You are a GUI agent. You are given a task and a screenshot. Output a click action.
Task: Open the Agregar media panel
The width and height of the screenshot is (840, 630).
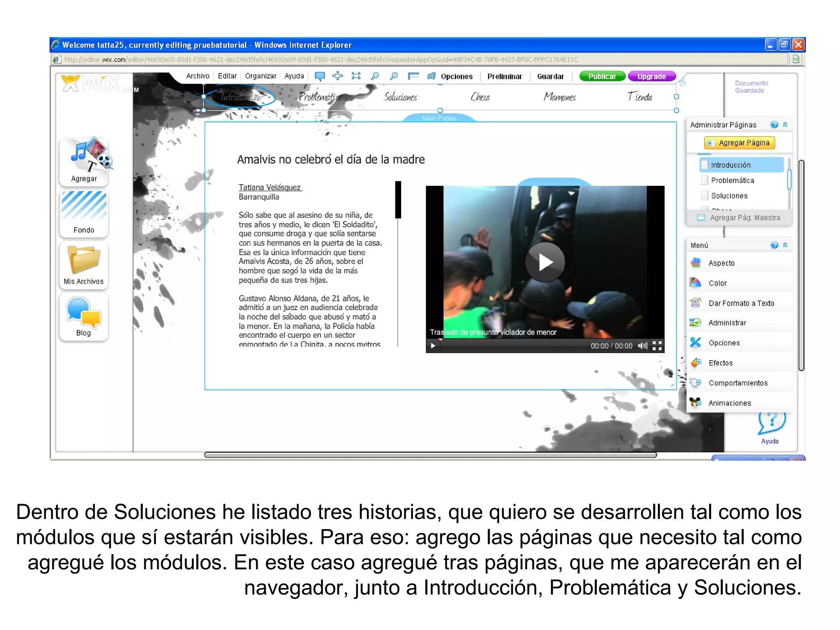(x=84, y=161)
